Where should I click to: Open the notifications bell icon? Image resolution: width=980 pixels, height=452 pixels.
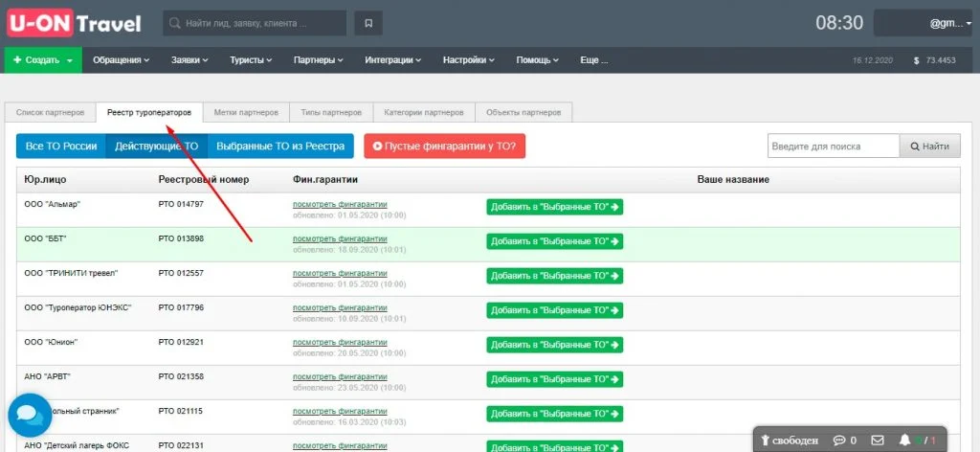(904, 441)
